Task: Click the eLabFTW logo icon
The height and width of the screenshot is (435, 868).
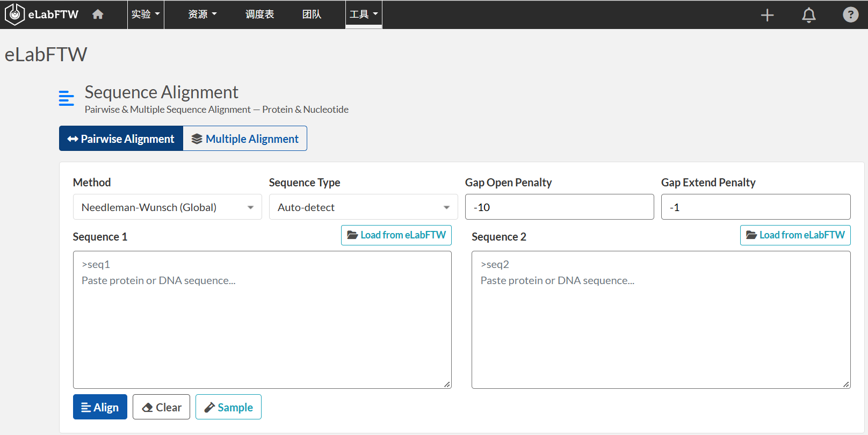Action: 15,15
